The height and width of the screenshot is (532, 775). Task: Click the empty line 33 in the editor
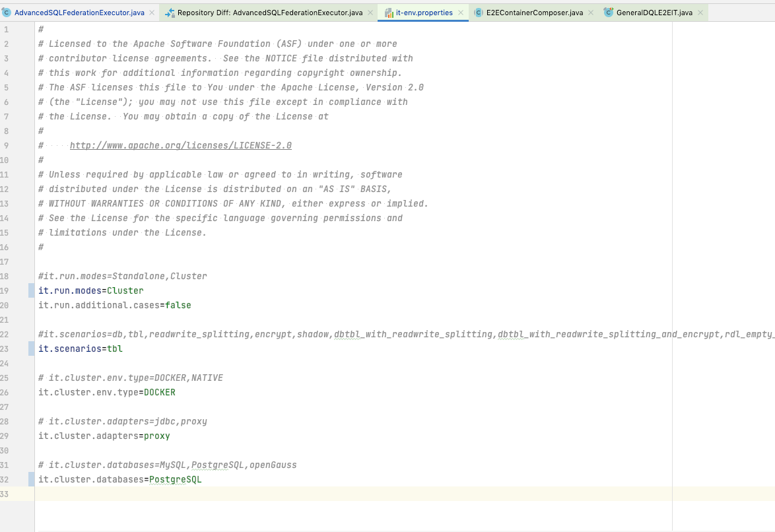pos(132,494)
